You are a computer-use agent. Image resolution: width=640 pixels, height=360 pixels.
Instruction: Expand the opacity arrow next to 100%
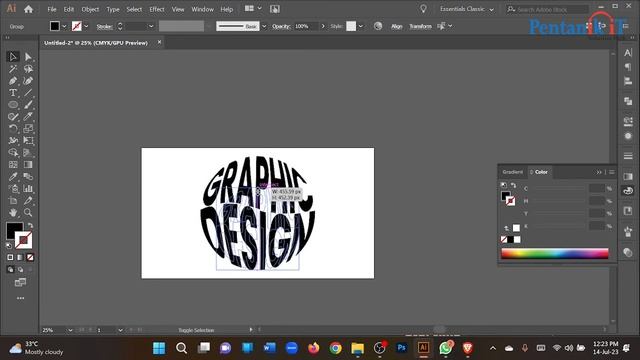[323, 26]
